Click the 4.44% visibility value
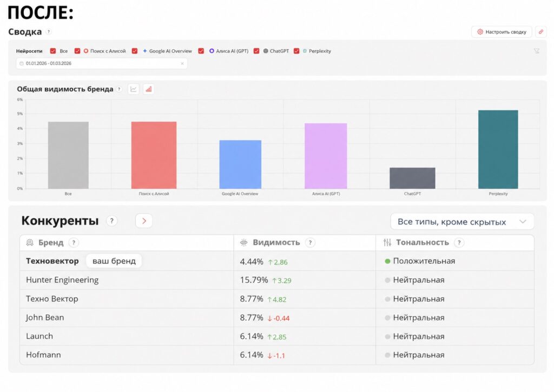 coord(252,262)
